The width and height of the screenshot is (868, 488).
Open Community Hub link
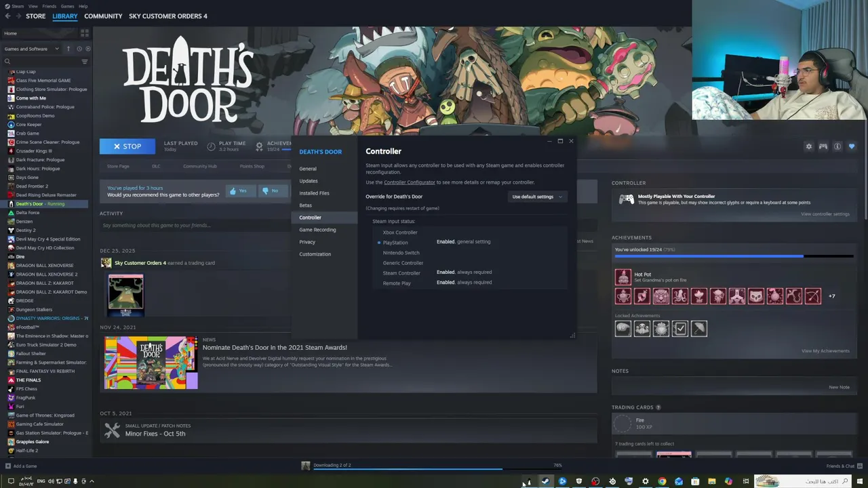[199, 166]
